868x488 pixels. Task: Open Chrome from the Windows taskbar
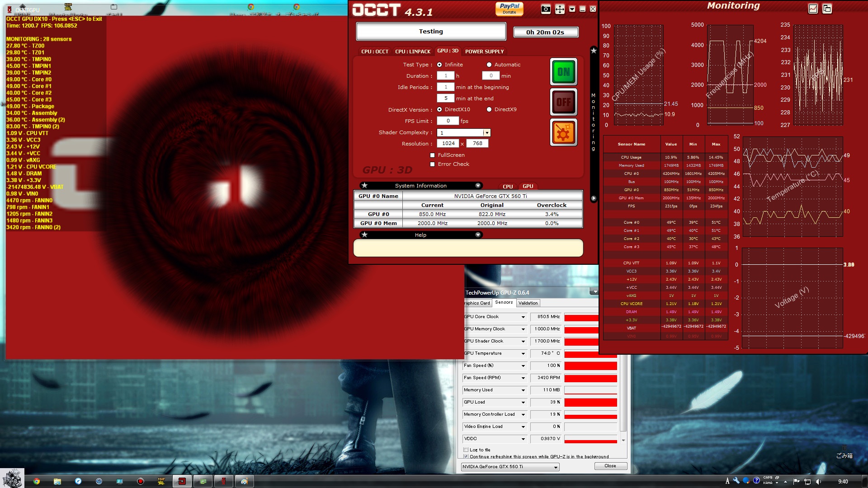click(x=37, y=481)
